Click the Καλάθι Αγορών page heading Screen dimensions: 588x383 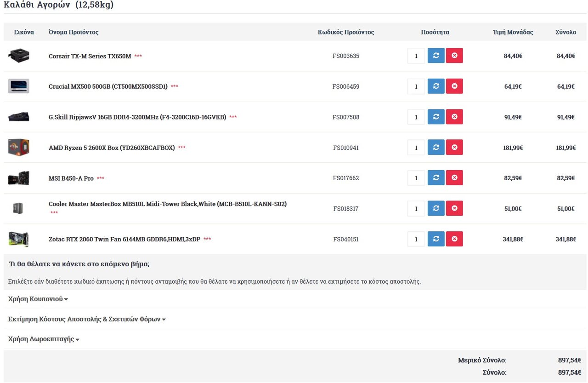coord(58,5)
